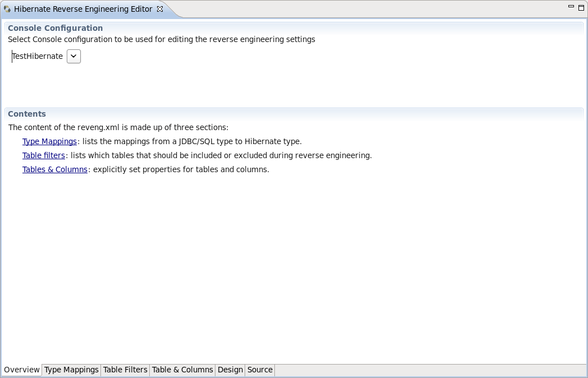Open the Table & Columns tab

coord(182,370)
